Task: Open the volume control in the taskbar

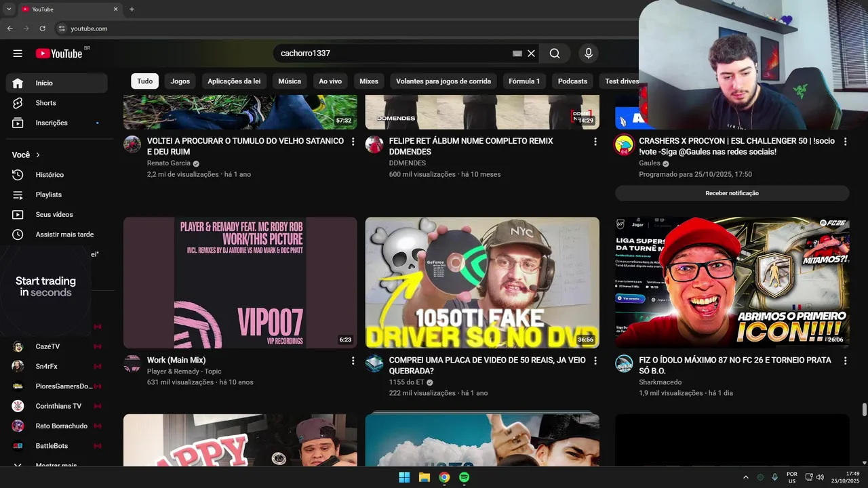Action: point(820,477)
